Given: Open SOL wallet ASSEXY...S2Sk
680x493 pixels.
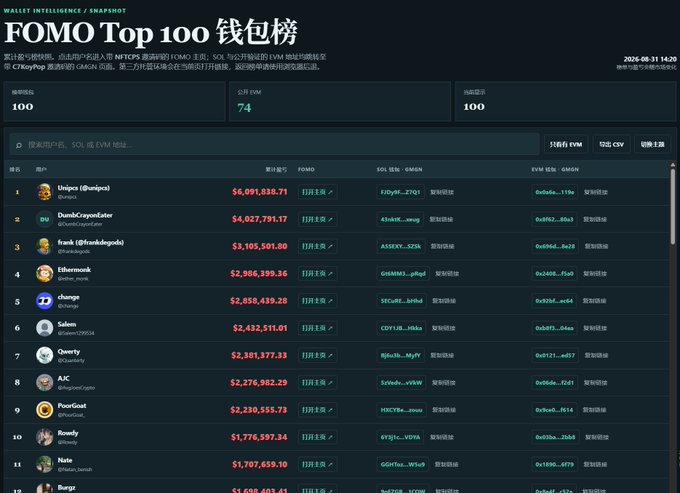Looking at the screenshot, I should [x=401, y=246].
